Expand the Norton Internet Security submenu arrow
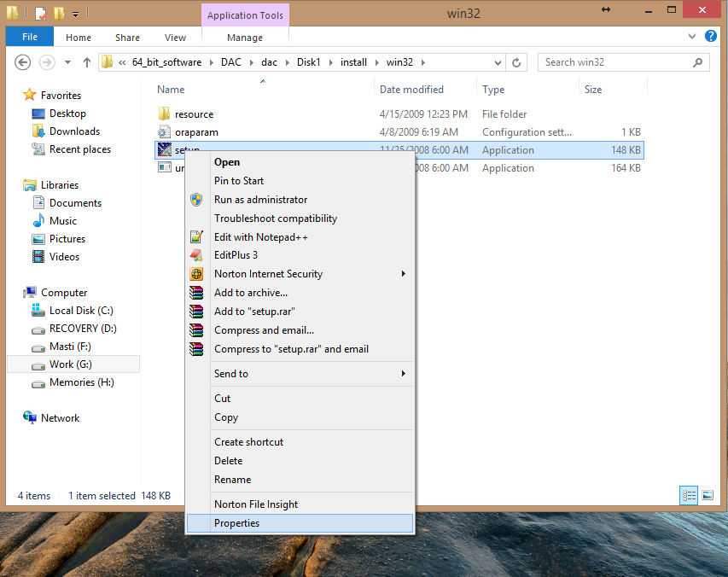This screenshot has width=728, height=577. coord(404,274)
